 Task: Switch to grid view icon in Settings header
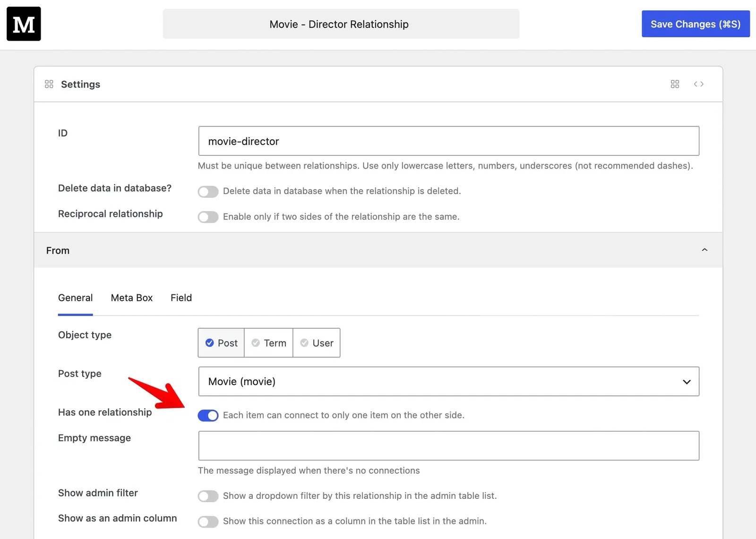[675, 84]
